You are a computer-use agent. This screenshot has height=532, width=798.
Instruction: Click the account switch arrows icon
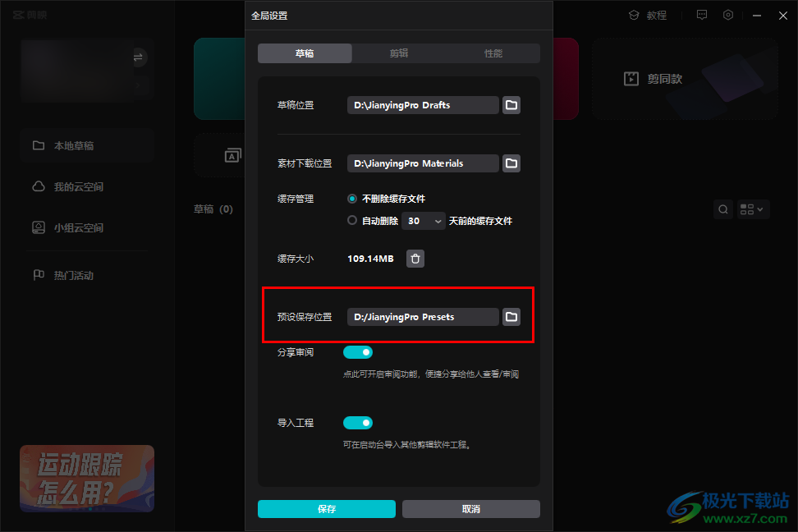(138, 57)
